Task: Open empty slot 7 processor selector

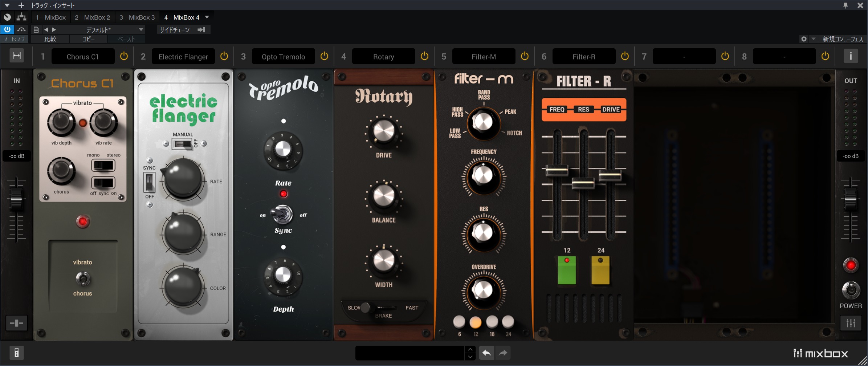Action: (684, 56)
